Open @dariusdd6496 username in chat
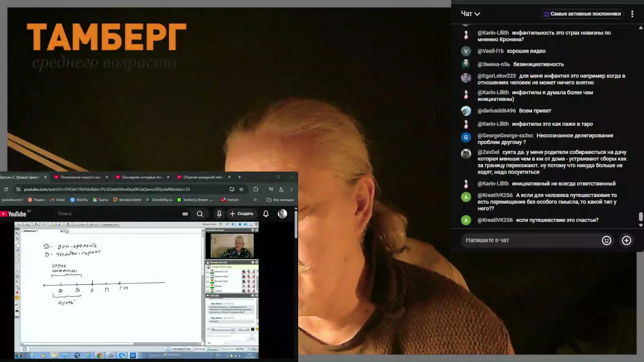 tap(497, 111)
